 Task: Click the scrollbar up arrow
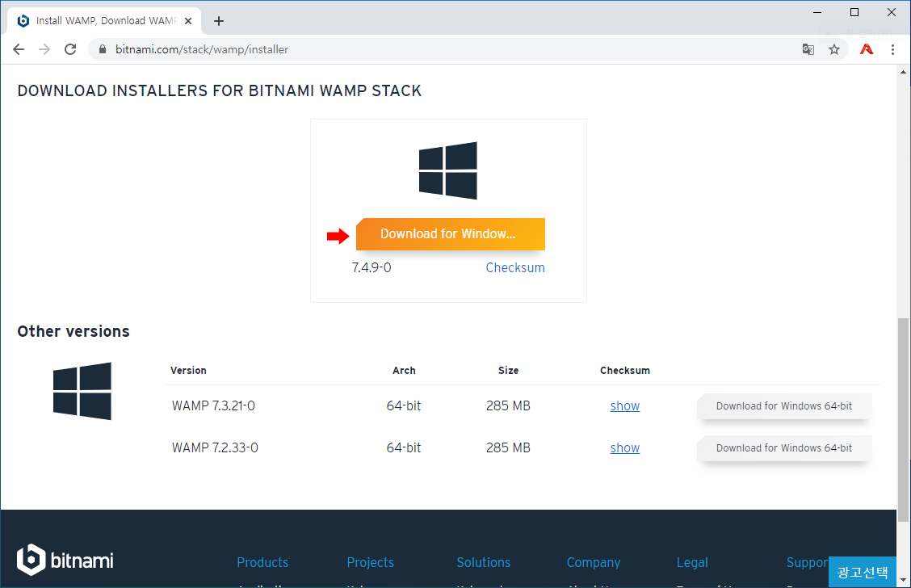click(903, 72)
